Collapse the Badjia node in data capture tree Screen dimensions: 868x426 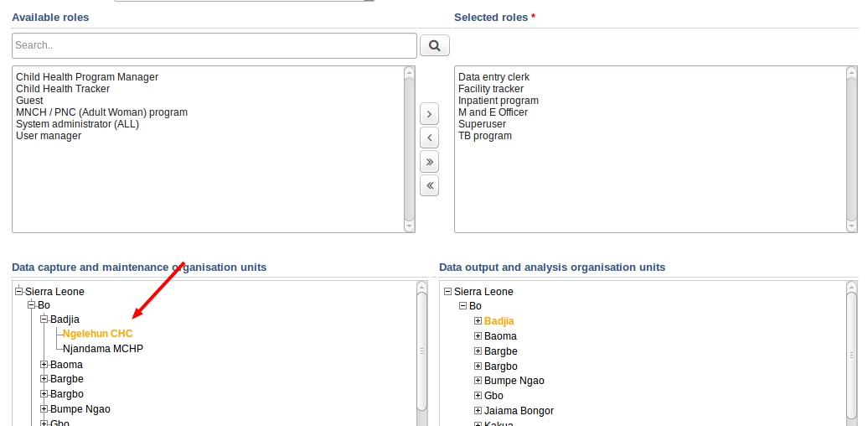pyautogui.click(x=44, y=319)
